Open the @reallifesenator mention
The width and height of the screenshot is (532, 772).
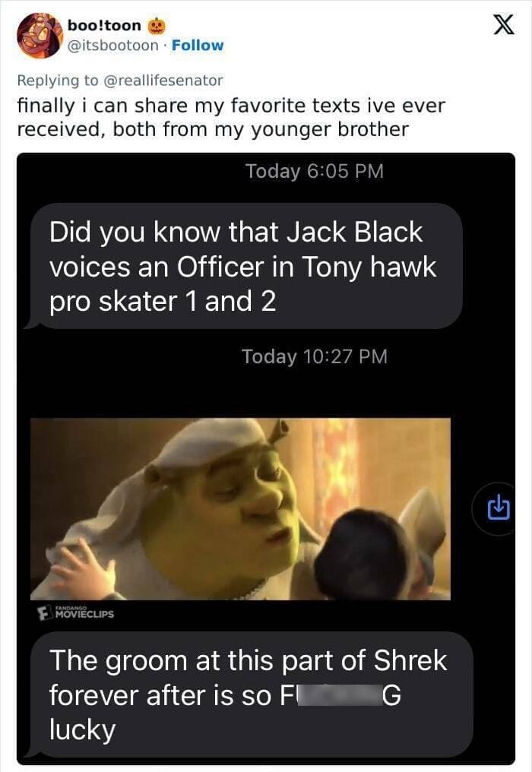(163, 81)
